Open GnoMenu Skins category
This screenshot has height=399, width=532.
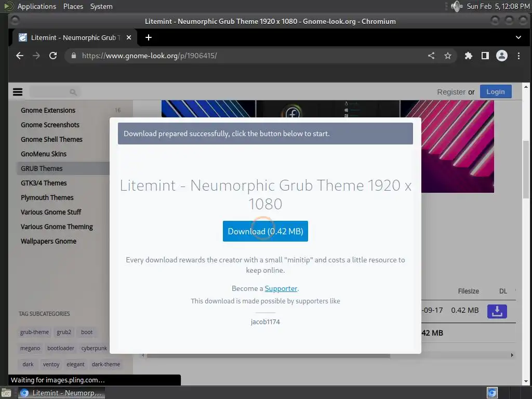click(44, 154)
